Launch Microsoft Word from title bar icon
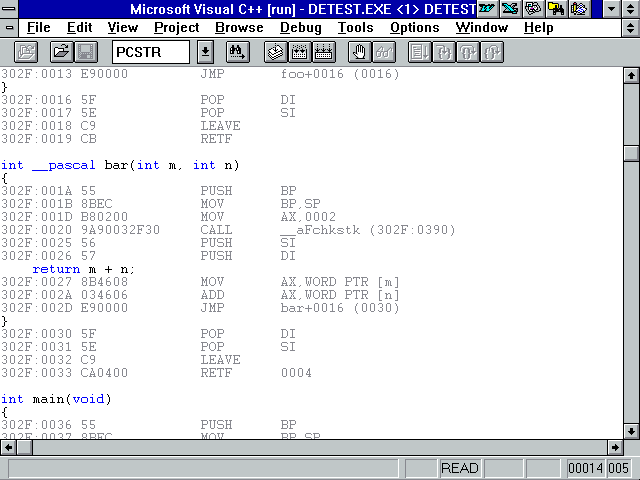 (487, 9)
